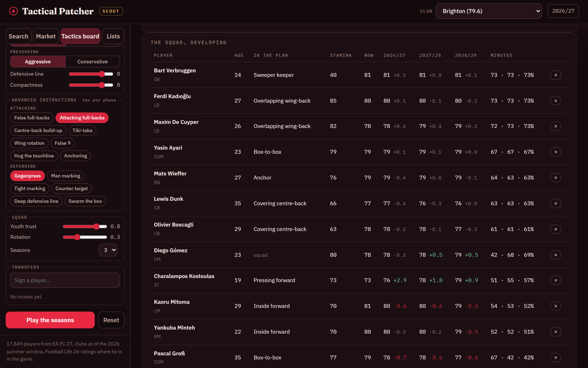Remove Yankuba Minteh with the x button
The height and width of the screenshot is (368, 588).
[556, 332]
